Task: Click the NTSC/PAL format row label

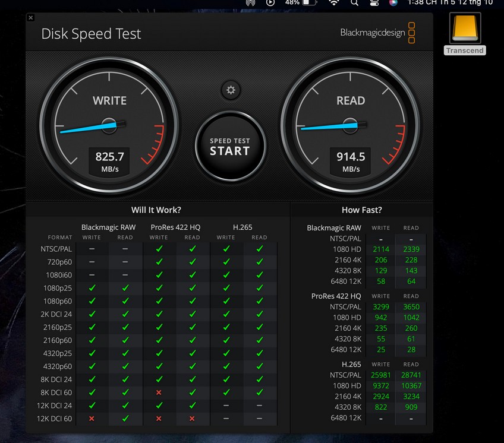Action: pyautogui.click(x=56, y=249)
